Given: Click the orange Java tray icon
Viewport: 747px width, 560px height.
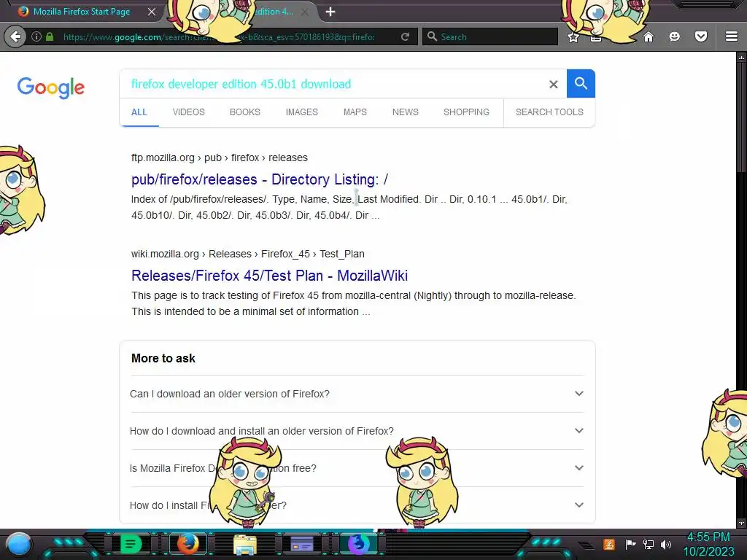Looking at the screenshot, I should click(x=609, y=544).
